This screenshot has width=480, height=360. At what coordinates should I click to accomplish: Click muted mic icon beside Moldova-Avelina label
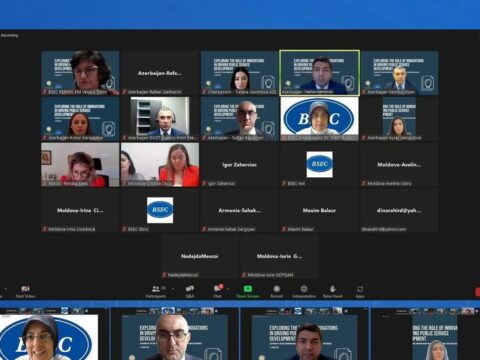point(364,183)
